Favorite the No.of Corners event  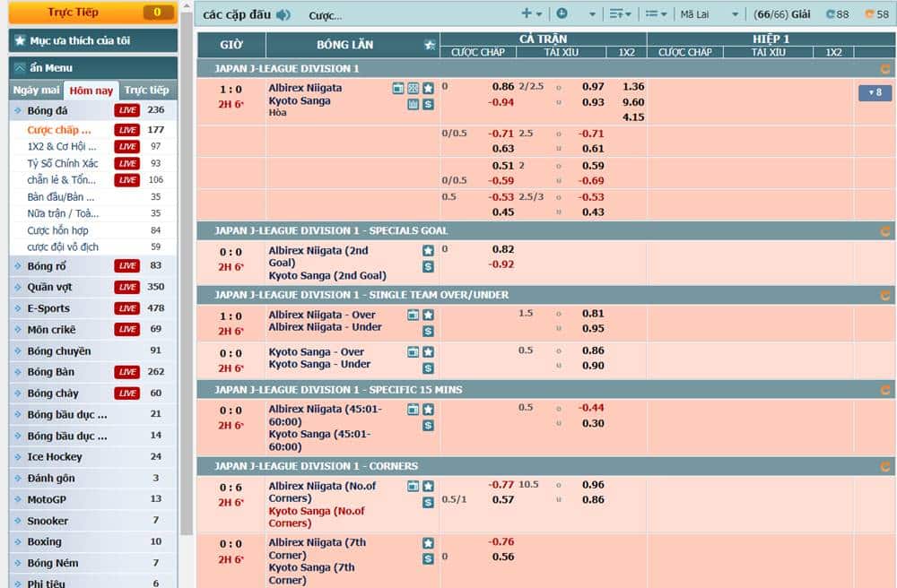pyautogui.click(x=428, y=487)
